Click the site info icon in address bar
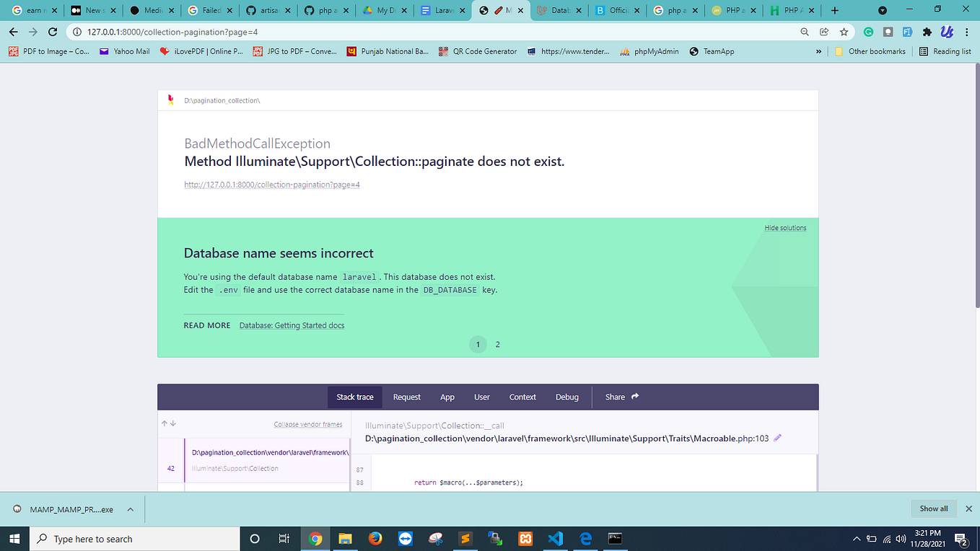 pos(76,31)
